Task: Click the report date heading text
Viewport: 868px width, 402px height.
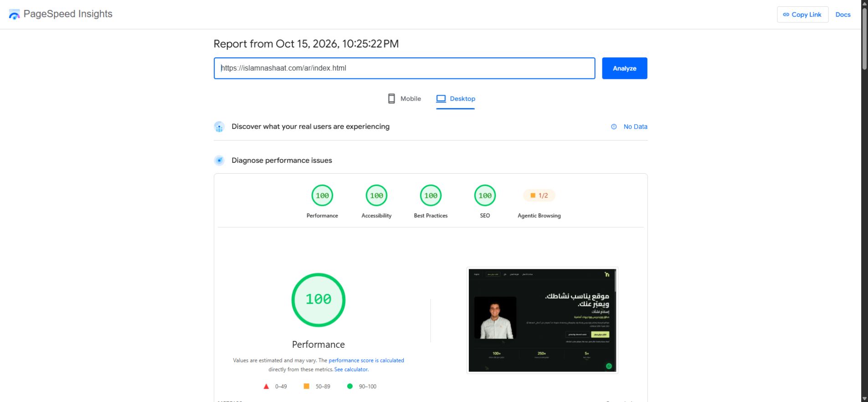Action: point(306,44)
